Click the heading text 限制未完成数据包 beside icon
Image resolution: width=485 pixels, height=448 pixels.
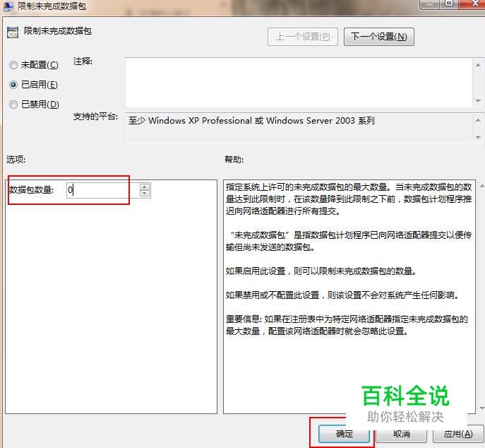pos(57,31)
